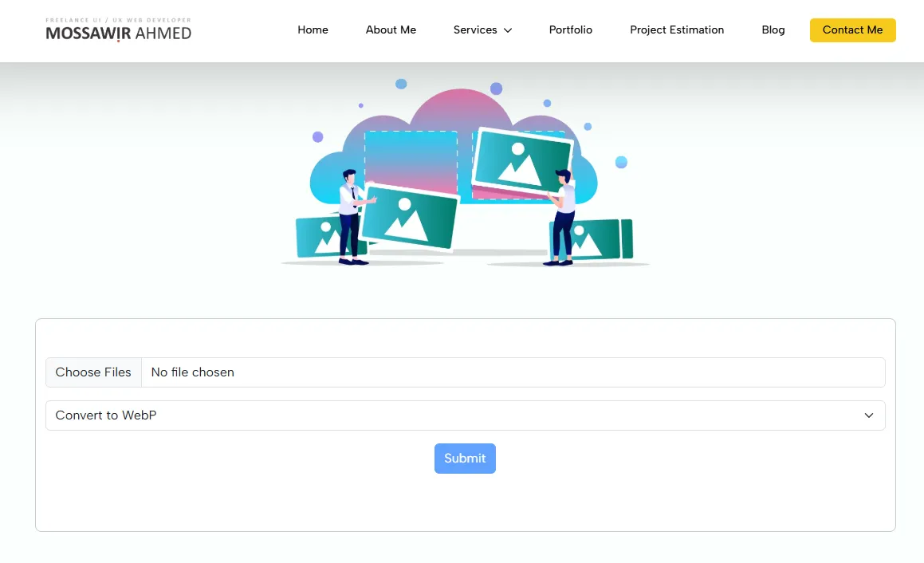Screen dimensions: 924x563
Task: Expand the Services menu
Action: point(475,30)
